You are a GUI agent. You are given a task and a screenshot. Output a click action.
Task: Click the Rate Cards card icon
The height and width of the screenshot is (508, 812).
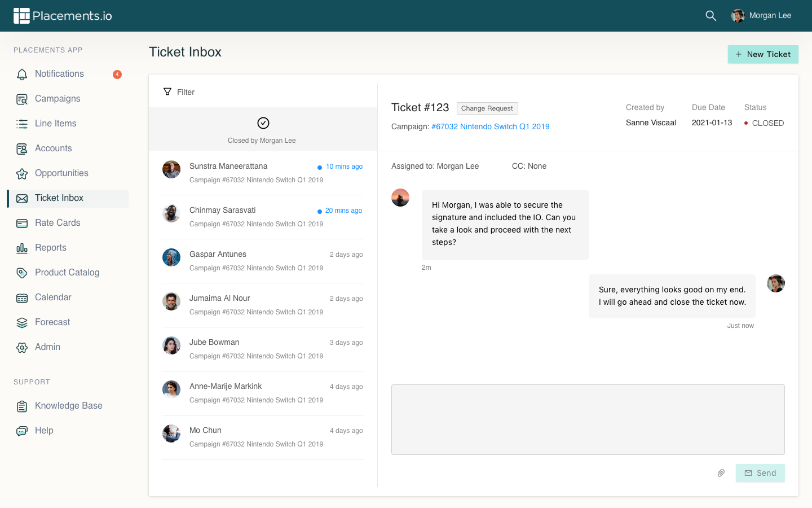tap(22, 223)
